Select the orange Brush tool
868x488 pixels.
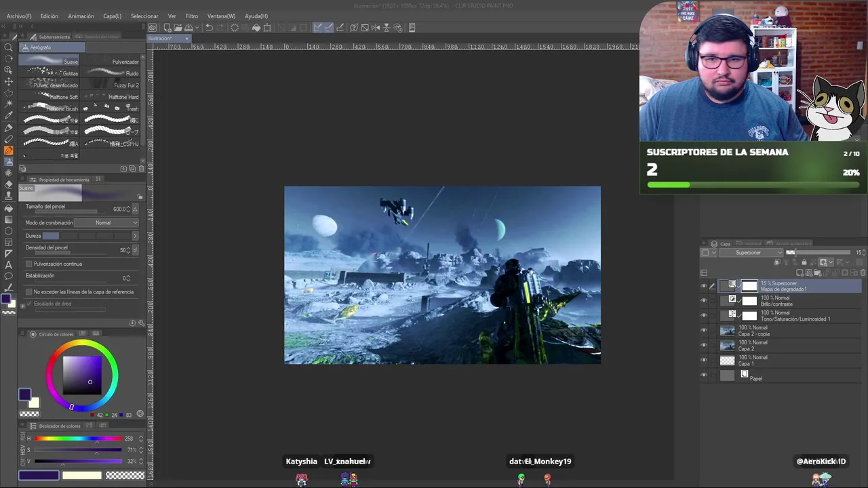pyautogui.click(x=9, y=150)
